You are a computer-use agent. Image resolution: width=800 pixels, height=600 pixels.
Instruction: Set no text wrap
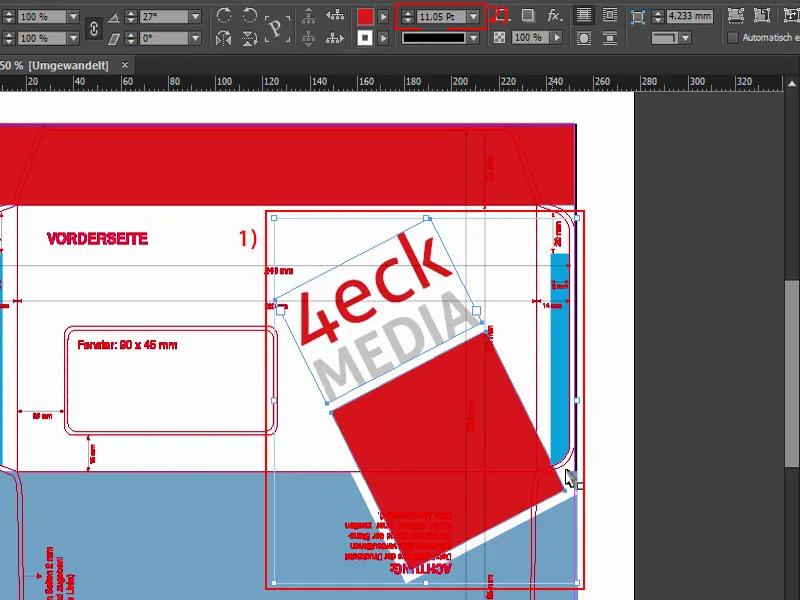pos(584,16)
